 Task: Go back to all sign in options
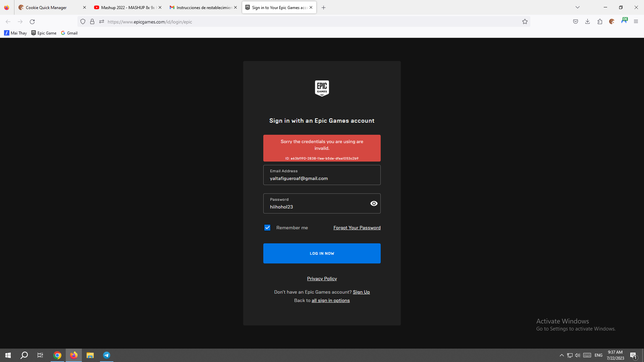coord(331,300)
